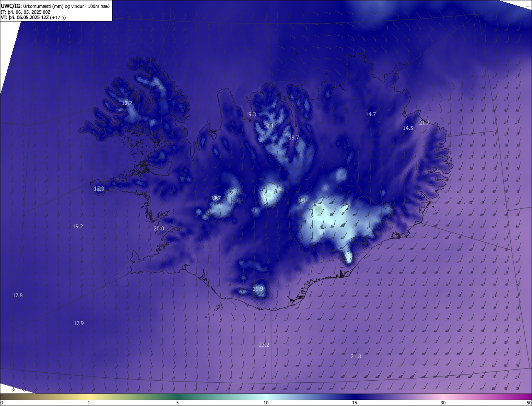Screen dimensions: 532x406
Task: Click the 17.8 value label
Action: click(17, 295)
